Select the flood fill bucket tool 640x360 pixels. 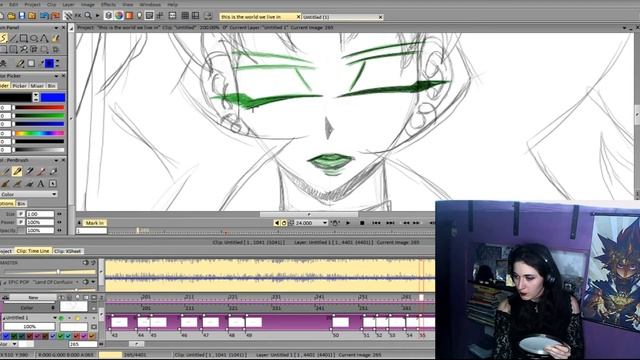pyautogui.click(x=55, y=38)
